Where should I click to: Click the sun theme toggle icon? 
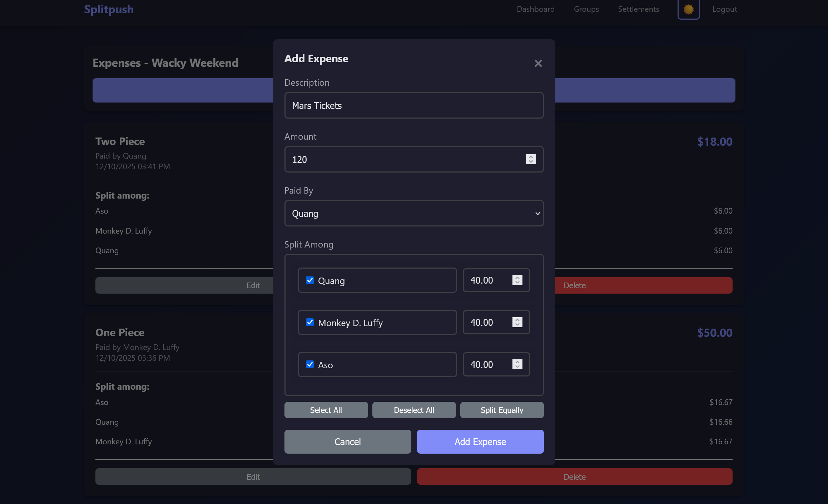click(688, 9)
